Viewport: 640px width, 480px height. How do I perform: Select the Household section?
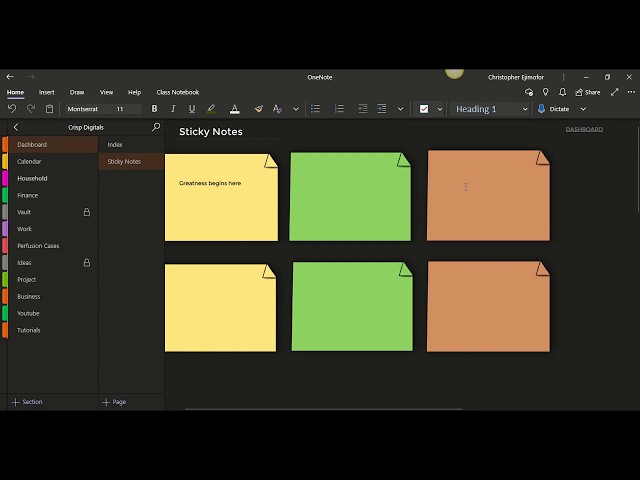click(x=53, y=178)
